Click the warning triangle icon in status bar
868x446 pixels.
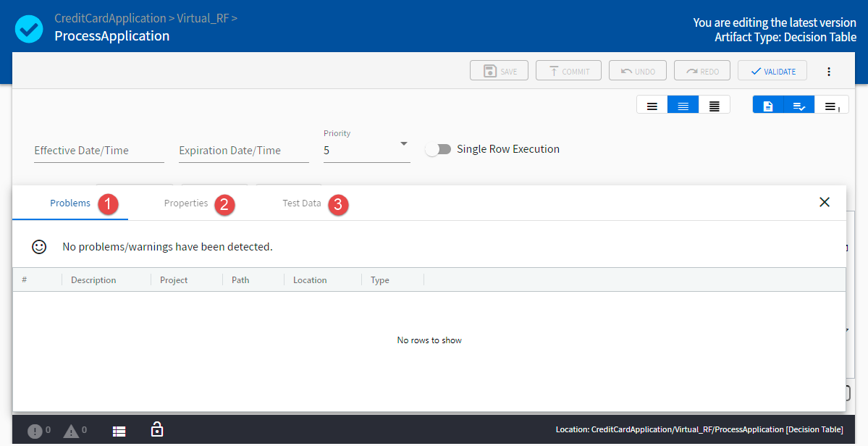(x=71, y=431)
